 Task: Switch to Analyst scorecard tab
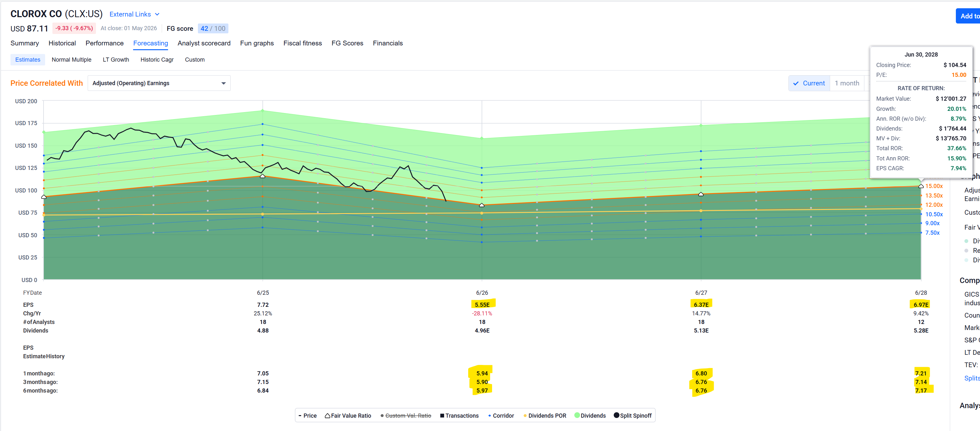point(204,43)
